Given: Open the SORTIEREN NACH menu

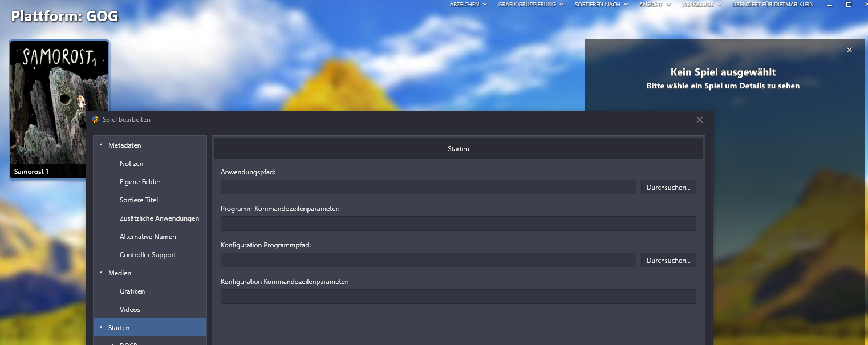Looking at the screenshot, I should pos(601,5).
